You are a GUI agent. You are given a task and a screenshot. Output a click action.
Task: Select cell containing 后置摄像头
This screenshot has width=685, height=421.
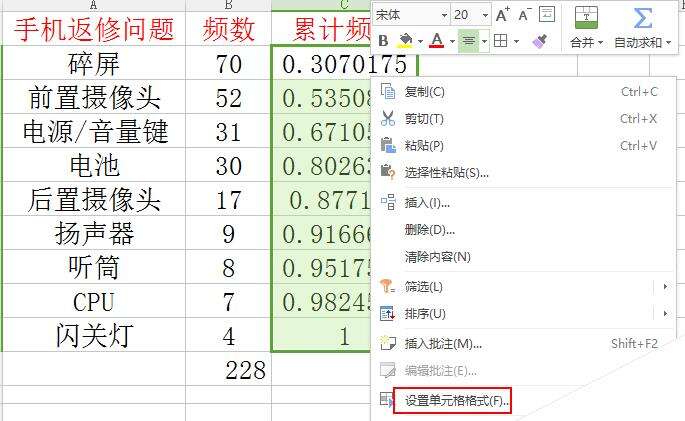pyautogui.click(x=94, y=199)
